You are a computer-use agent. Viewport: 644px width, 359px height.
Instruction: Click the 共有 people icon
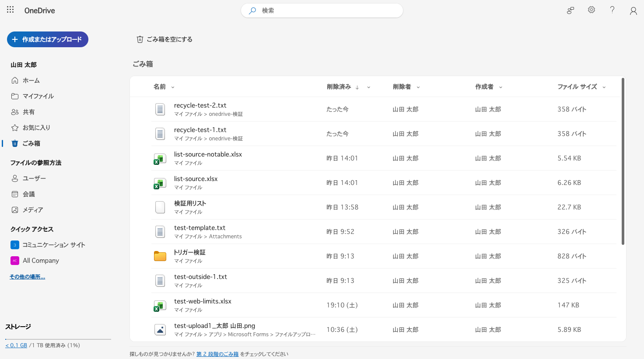click(15, 112)
